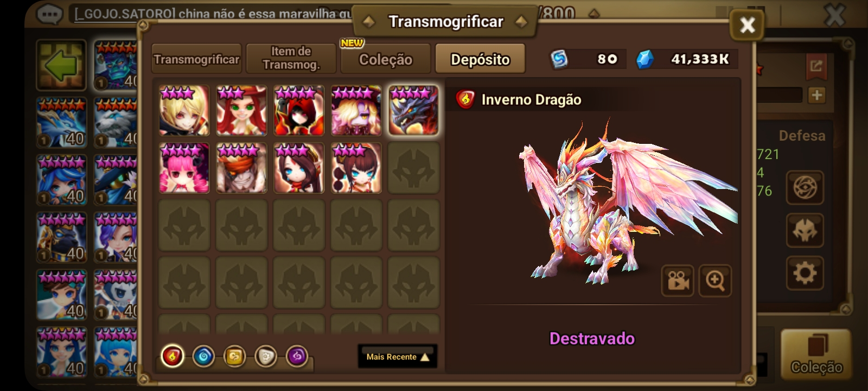Select the Inverno Dragão skin thumbnail
The image size is (868, 391).
[413, 110]
